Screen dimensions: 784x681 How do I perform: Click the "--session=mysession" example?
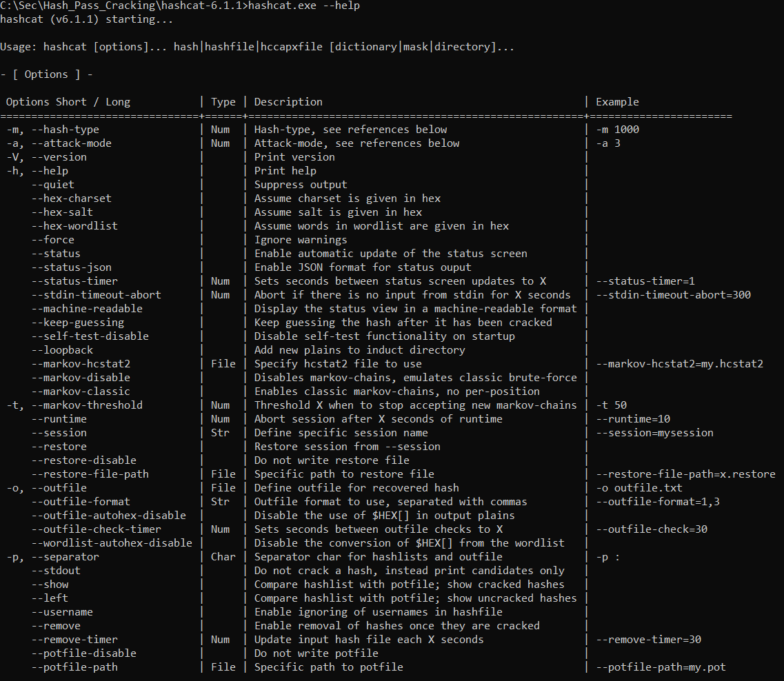654,433
